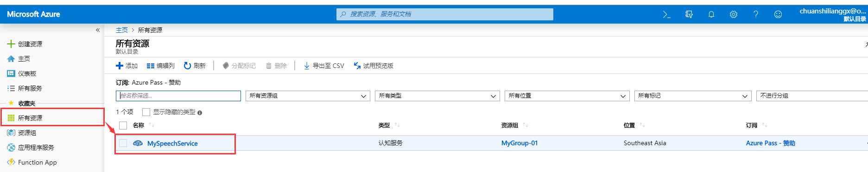
Task: Click the Dashboard icon in sidebar
Action: (x=11, y=74)
